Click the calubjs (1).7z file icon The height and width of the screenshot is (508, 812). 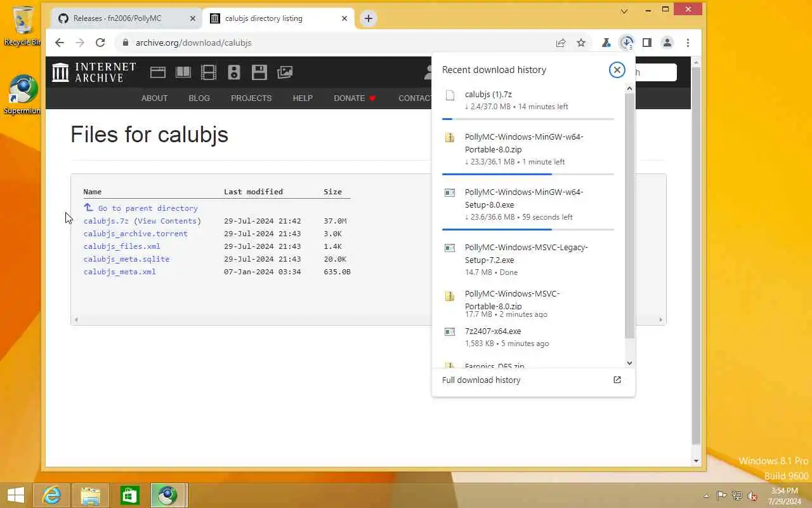click(x=450, y=95)
